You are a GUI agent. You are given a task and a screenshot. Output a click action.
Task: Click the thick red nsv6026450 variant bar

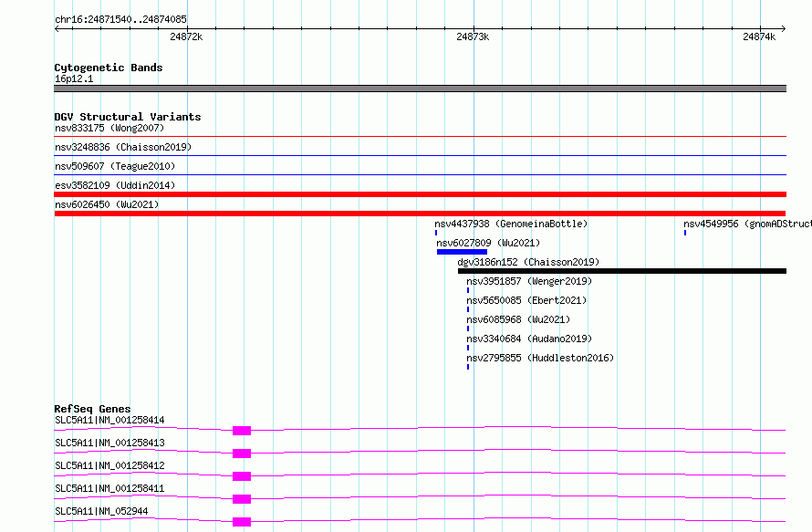click(420, 214)
